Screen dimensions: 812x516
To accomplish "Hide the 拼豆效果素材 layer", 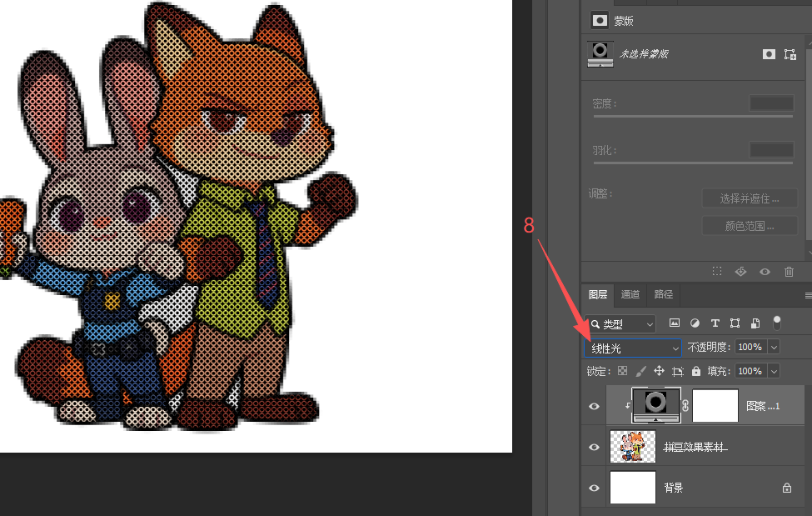I will pyautogui.click(x=594, y=447).
